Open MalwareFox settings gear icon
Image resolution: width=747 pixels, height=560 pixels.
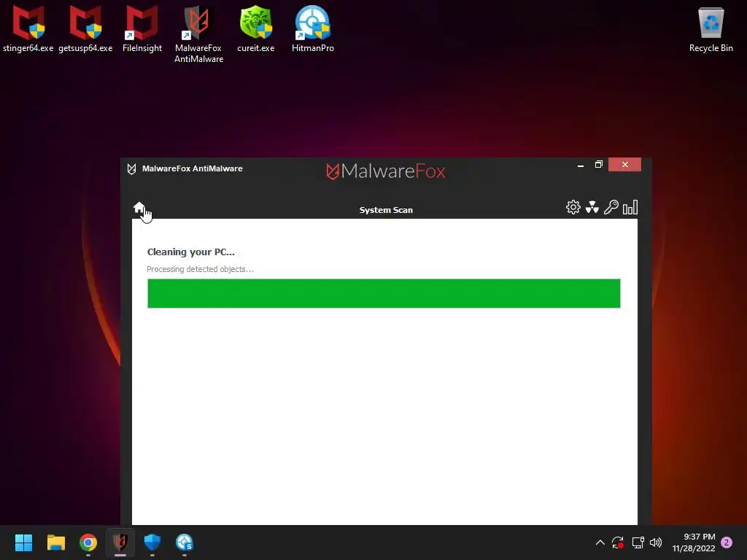pos(573,207)
